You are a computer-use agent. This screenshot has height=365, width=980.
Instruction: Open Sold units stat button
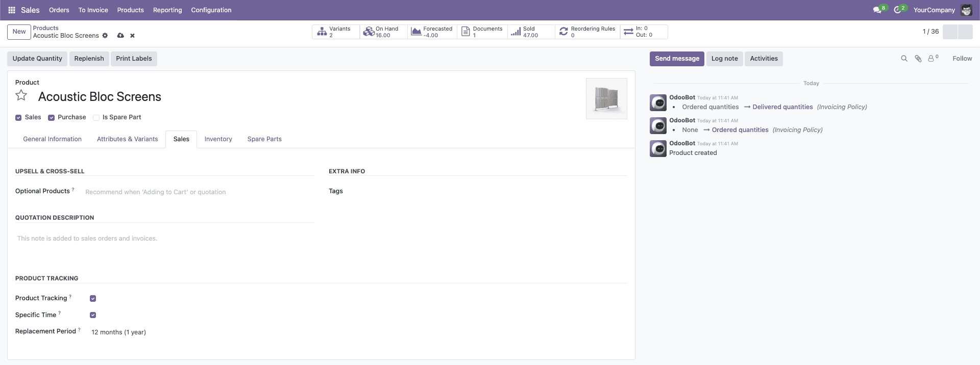(531, 32)
